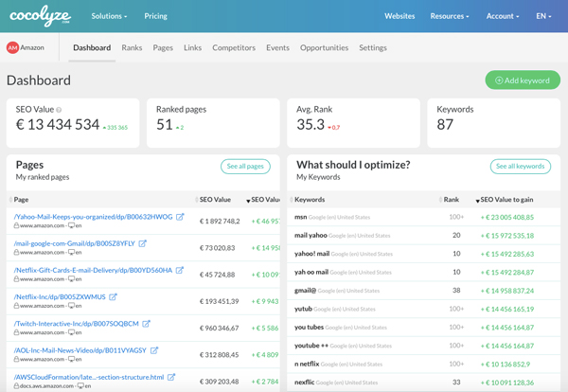The width and height of the screenshot is (568, 392).
Task: Select the youtube ++ keyword
Action: (311, 346)
